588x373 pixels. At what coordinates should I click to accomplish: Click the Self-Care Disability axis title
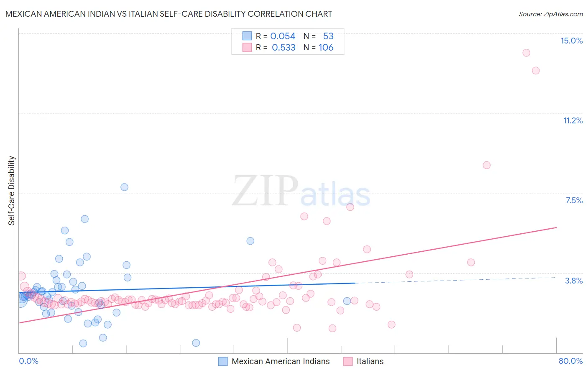pos(11,191)
